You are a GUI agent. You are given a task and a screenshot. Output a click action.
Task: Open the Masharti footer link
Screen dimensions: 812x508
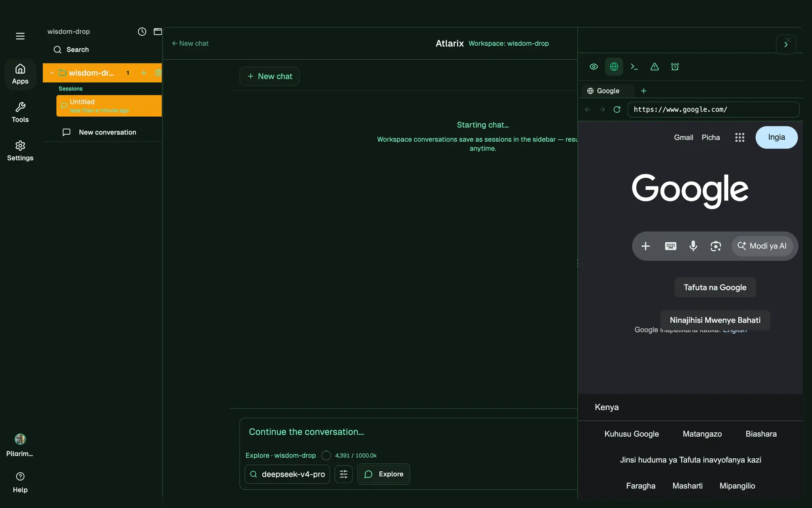tap(688, 486)
